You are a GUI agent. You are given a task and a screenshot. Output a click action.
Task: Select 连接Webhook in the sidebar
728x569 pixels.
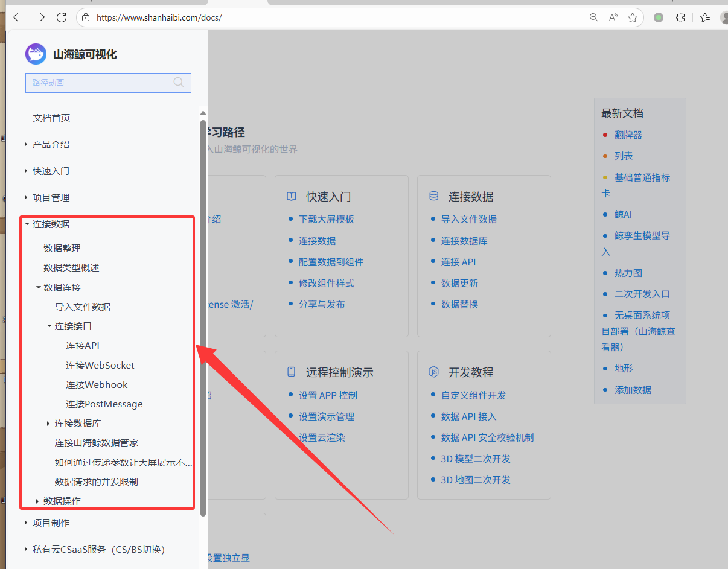coord(97,384)
